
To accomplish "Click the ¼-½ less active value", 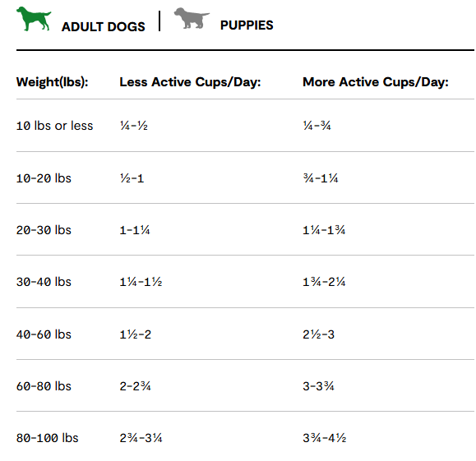I will coord(133,126).
